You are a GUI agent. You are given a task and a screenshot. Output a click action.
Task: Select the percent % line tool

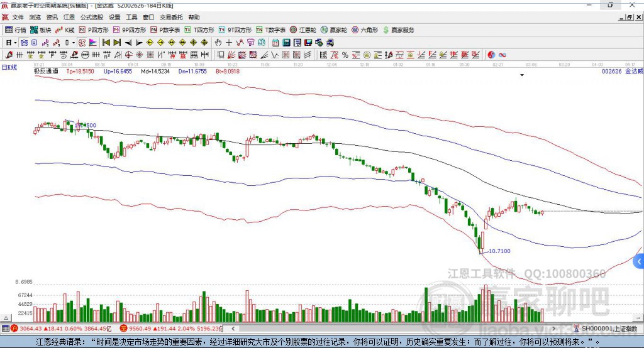[x=345, y=55]
